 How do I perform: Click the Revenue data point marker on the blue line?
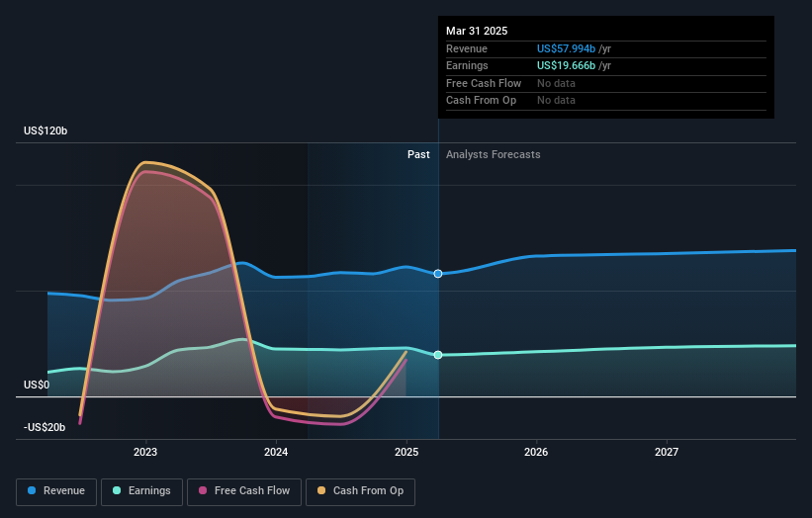coord(438,274)
